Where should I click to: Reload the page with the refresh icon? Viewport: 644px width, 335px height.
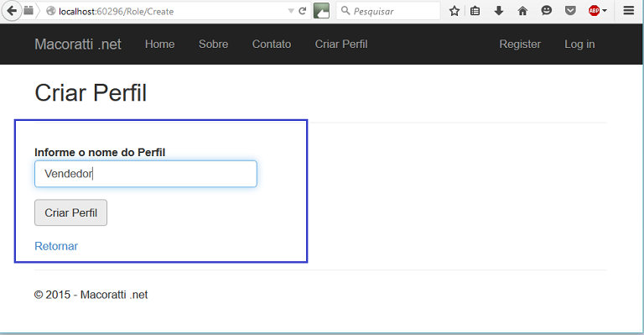coord(303,11)
